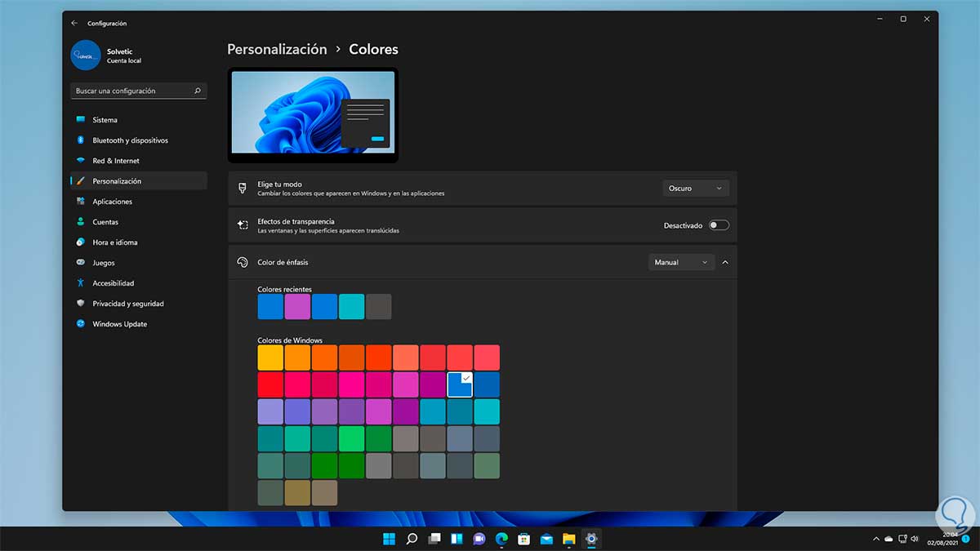Select Aplicaciones in the sidebar
Screen dimensions: 980x551
112,202
